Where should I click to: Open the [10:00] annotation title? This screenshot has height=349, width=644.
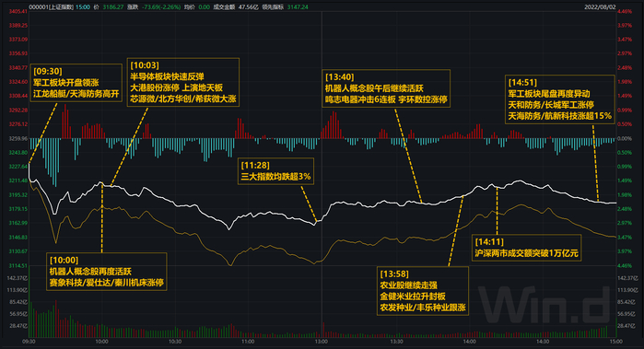click(x=64, y=260)
